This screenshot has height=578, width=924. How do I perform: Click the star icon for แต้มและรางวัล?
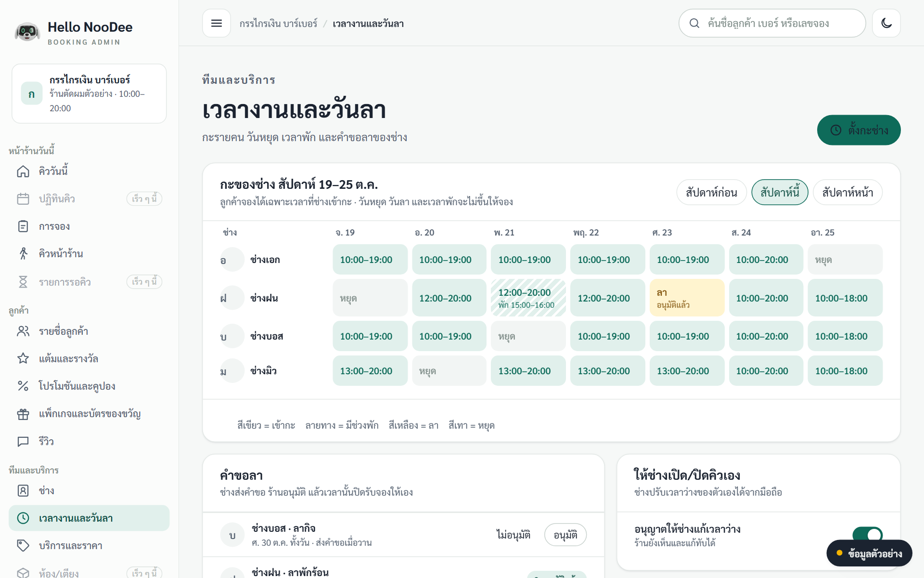[23, 359]
